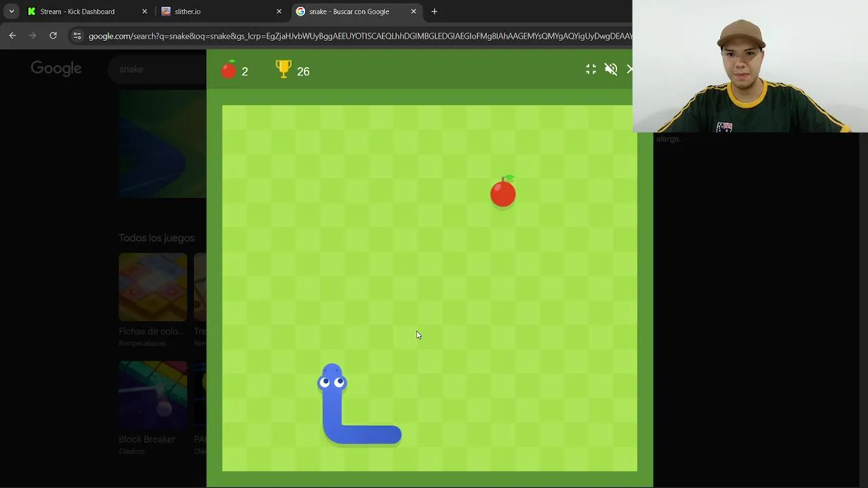Click the current score value 2

(x=245, y=71)
